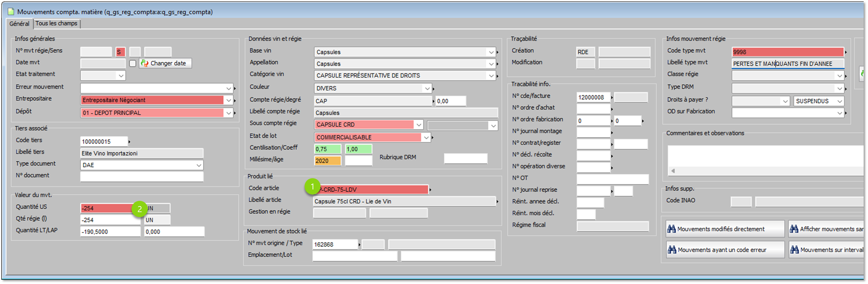The height and width of the screenshot is (284, 868).
Task: Toggle the checkbox beside the Date mvt field
Action: point(133,63)
